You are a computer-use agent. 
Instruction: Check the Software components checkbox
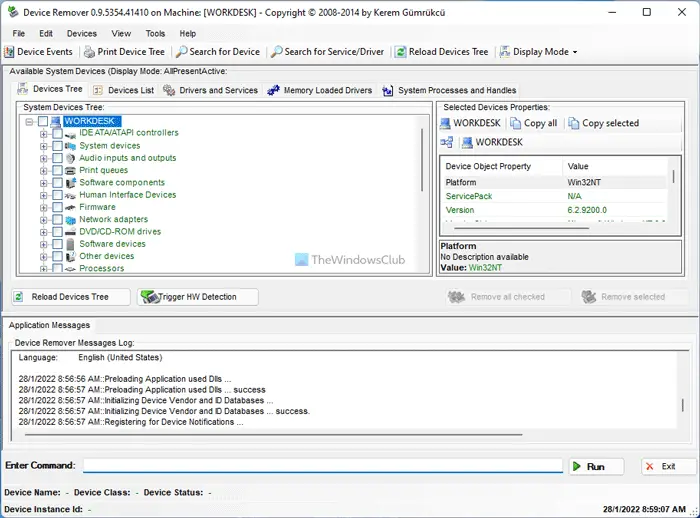coord(58,183)
